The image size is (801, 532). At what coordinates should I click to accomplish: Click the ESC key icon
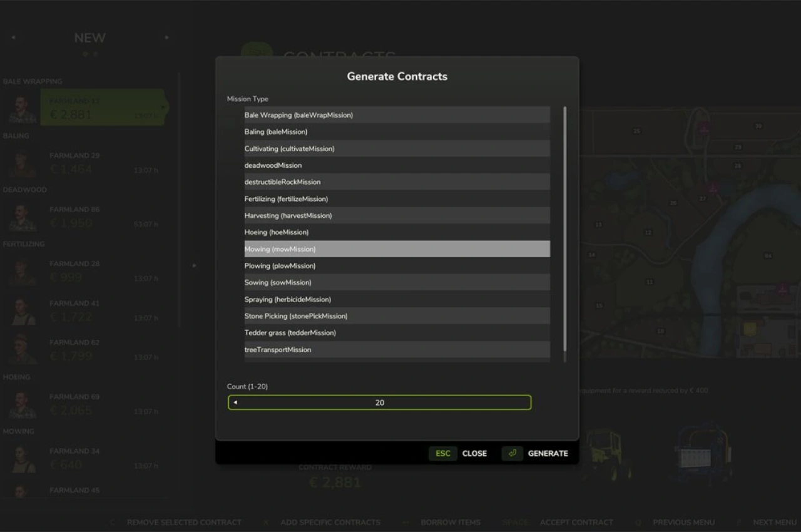tap(442, 454)
